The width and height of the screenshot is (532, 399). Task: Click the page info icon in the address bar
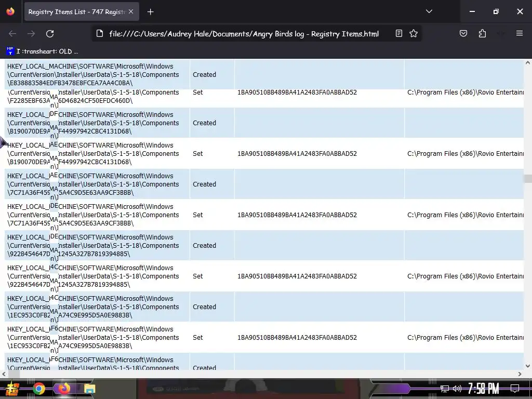coord(99,34)
